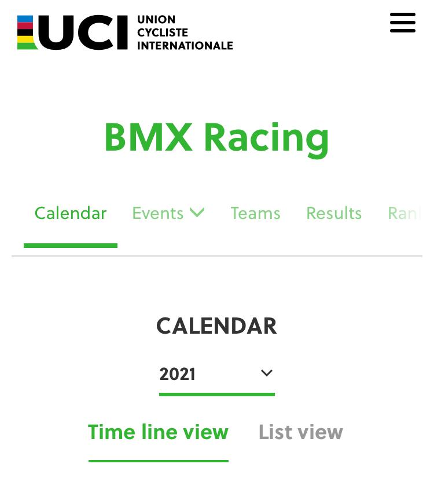
Task: Open the hamburger menu icon
Action: (x=403, y=23)
